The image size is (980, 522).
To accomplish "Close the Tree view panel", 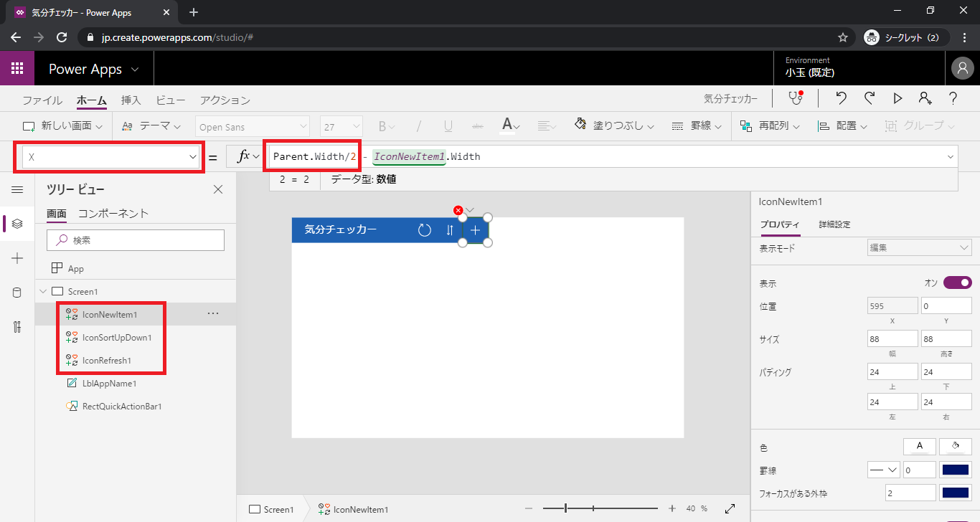I will [x=218, y=189].
